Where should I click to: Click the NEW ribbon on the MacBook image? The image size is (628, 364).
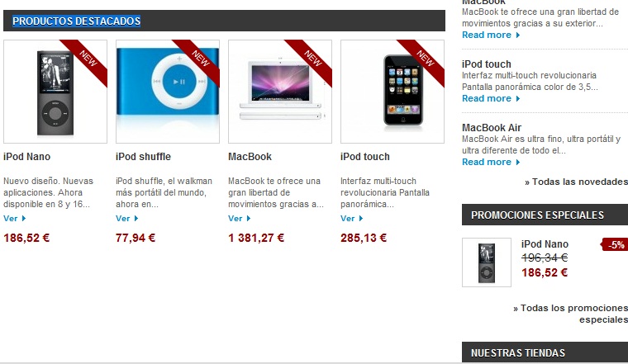click(313, 59)
